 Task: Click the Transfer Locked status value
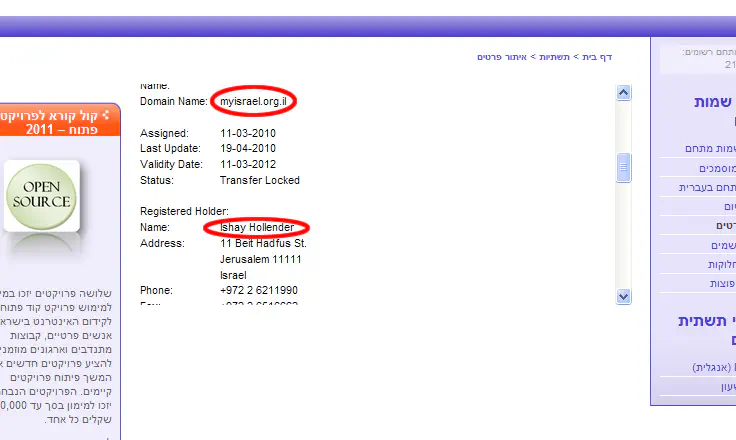pos(259,180)
